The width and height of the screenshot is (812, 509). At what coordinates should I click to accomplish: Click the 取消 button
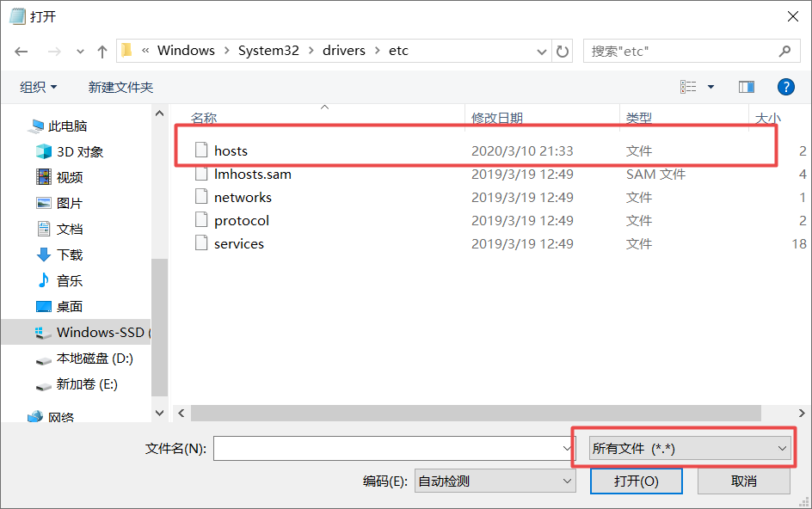coord(744,481)
